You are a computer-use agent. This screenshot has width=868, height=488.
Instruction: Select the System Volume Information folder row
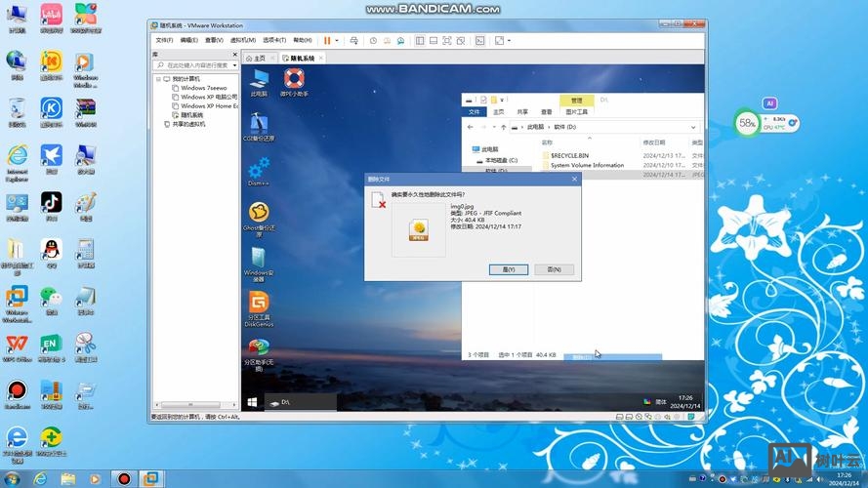(x=622, y=165)
